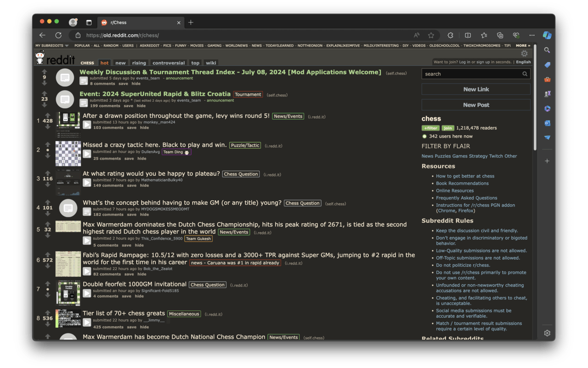
Task: Reload the page
Action: 58,35
